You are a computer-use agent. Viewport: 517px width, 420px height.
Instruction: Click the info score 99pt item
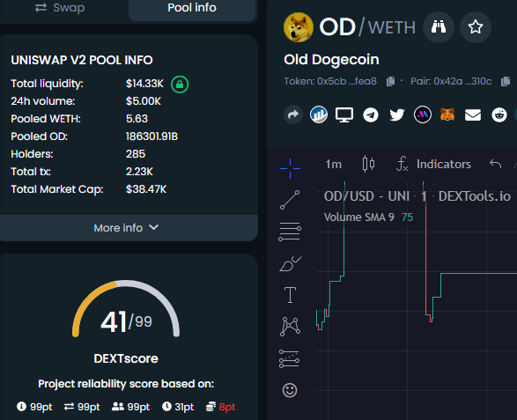[x=34, y=407]
